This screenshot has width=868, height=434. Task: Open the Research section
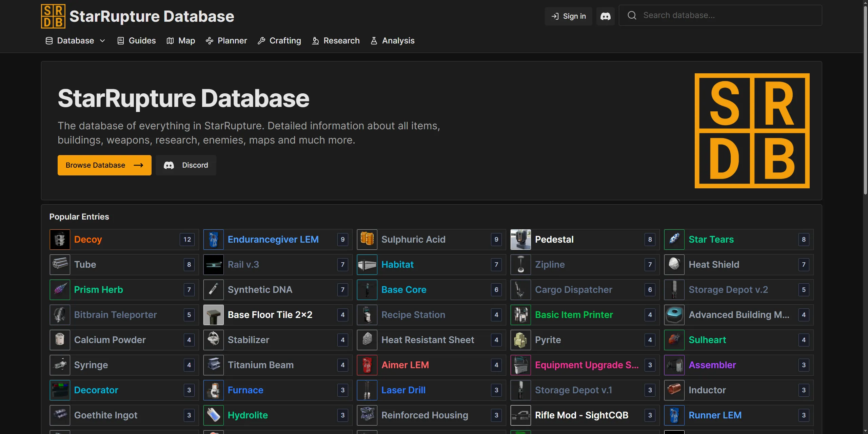[x=336, y=41]
